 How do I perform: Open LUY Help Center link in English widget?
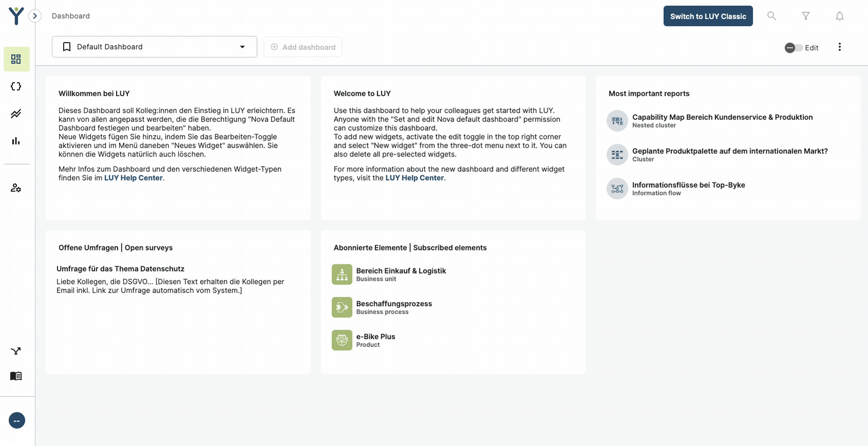(414, 178)
